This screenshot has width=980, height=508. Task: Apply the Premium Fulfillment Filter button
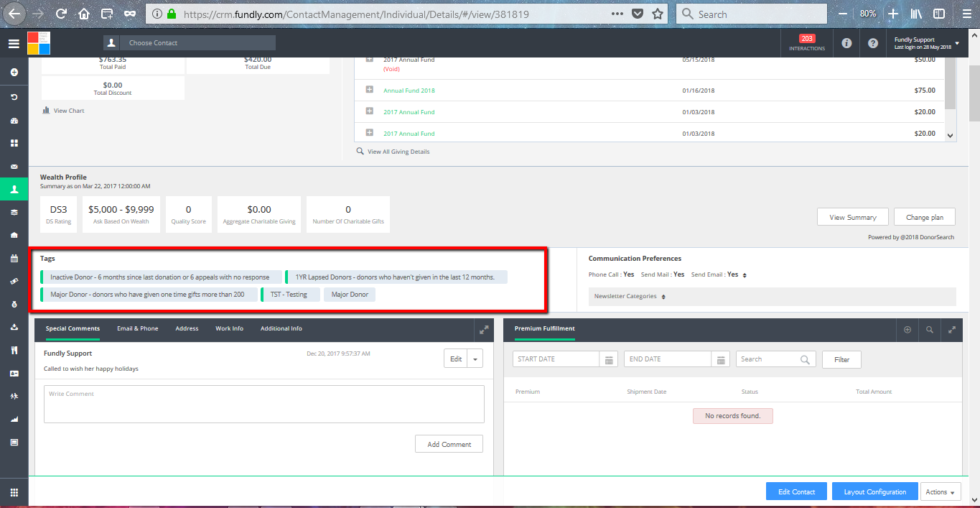[x=841, y=359]
